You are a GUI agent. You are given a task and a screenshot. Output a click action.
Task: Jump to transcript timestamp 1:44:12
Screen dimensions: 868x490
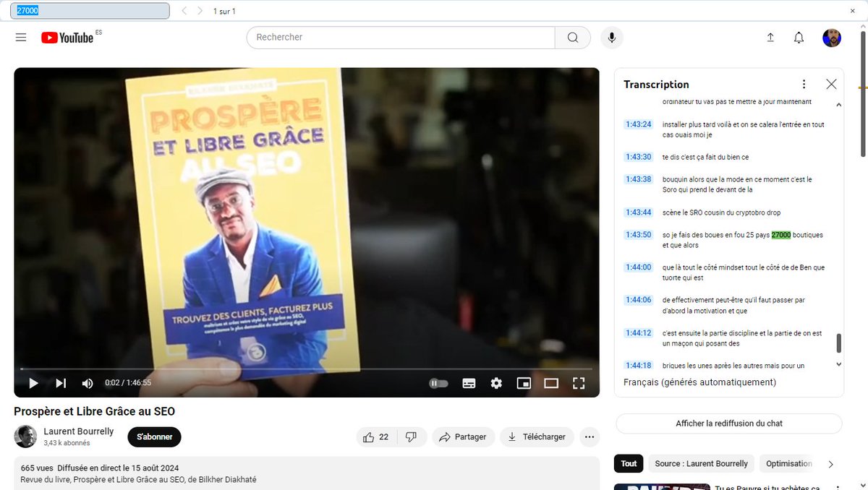[x=639, y=333]
